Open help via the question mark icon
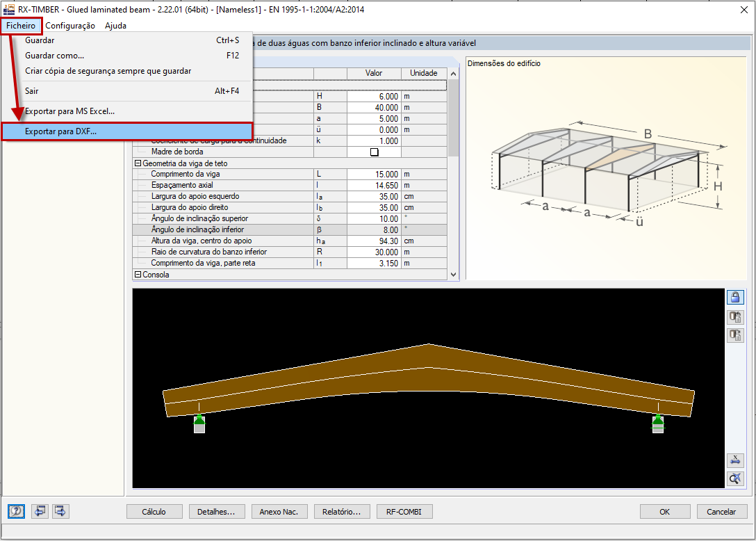Screen dimensions: 756x541 pyautogui.click(x=15, y=511)
